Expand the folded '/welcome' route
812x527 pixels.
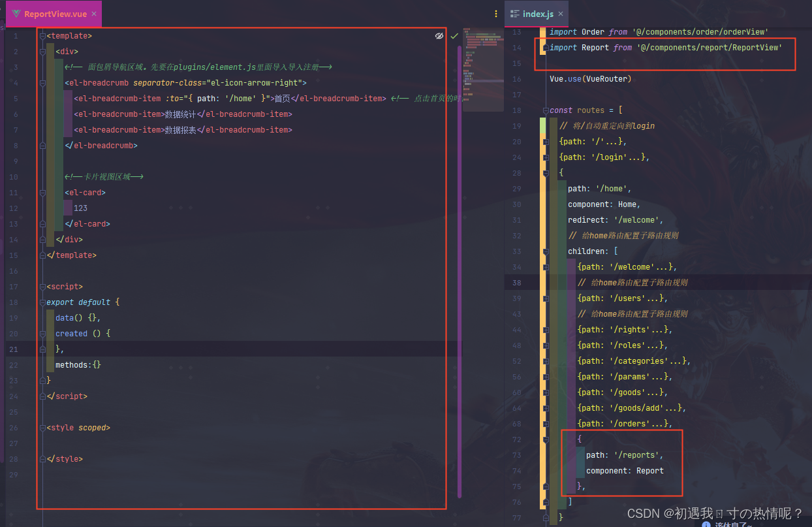tap(546, 267)
